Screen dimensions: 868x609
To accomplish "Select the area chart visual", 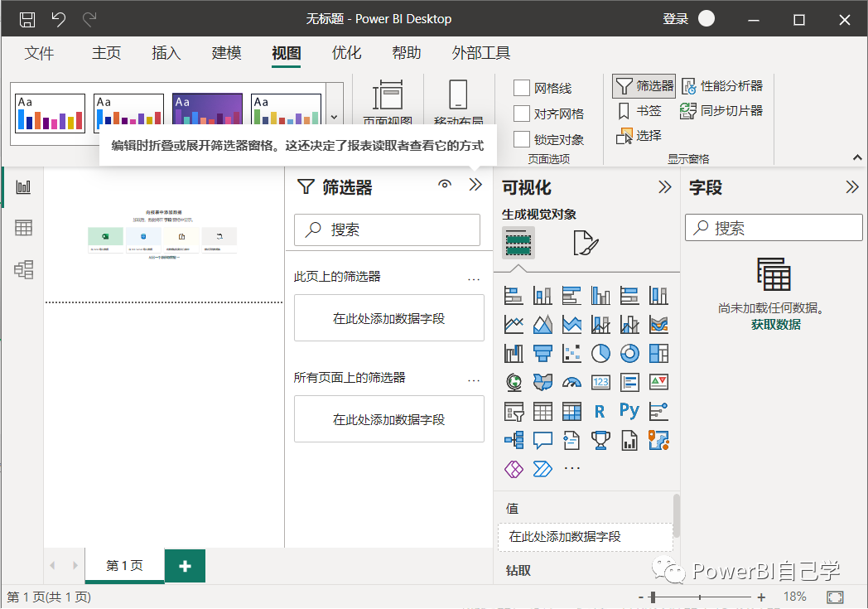I will click(542, 324).
